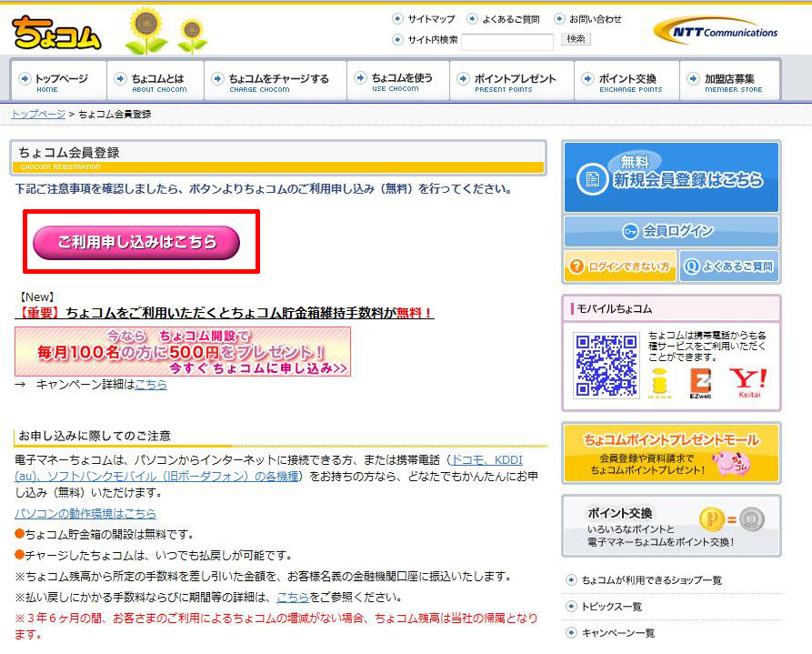This screenshot has height=654, width=812.
Task: Click the 検索 button
Action: pyautogui.click(x=576, y=39)
